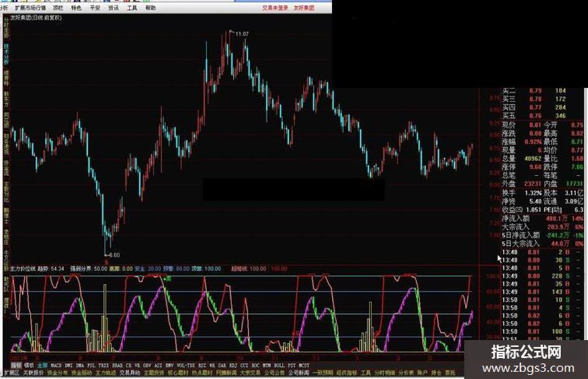The image size is (588, 379).
Task: Select the MTM indicator tab
Action: (267, 365)
